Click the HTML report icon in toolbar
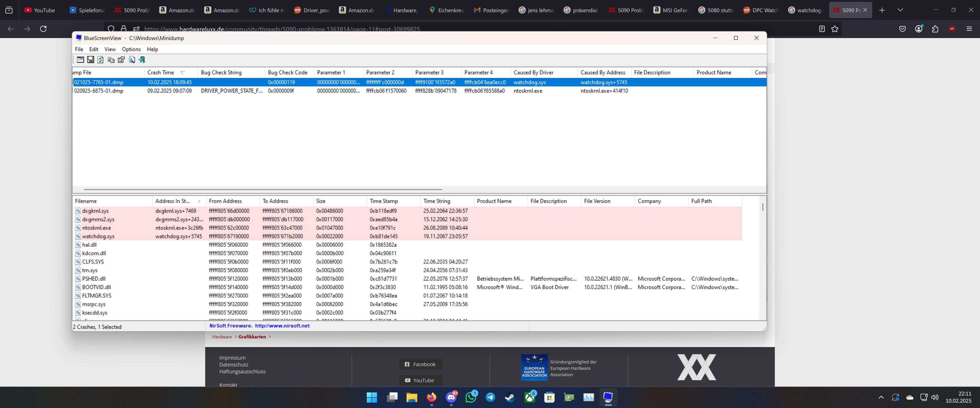The image size is (980, 408). (120, 59)
